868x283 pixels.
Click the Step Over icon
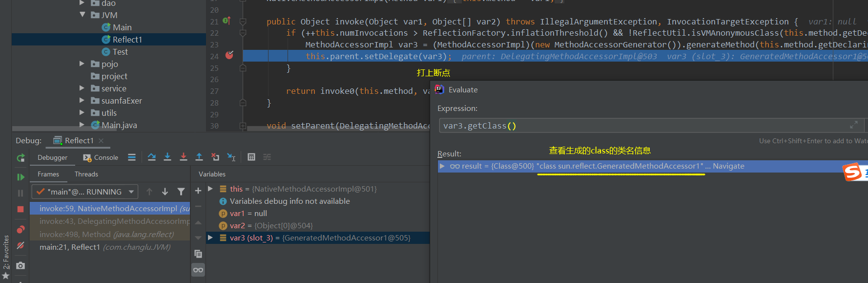click(152, 157)
